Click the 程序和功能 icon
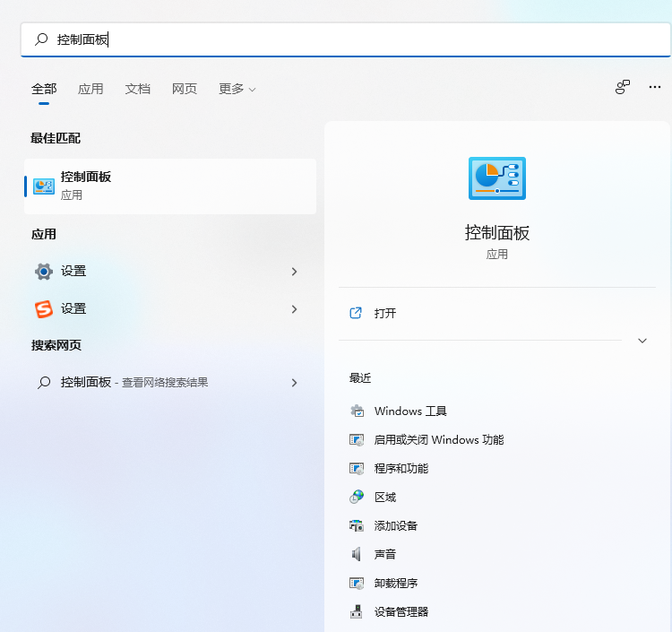 pyautogui.click(x=357, y=469)
